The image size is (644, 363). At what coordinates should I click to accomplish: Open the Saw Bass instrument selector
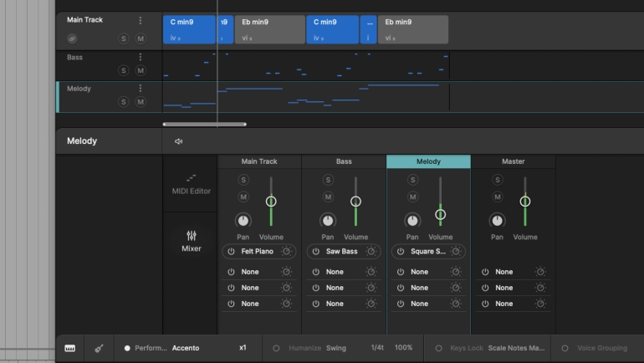[342, 251]
